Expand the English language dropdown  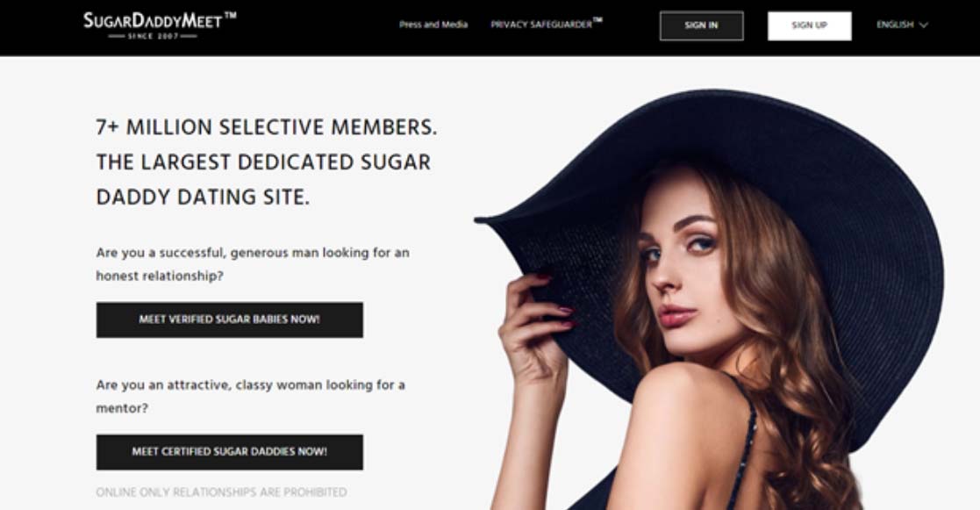point(902,25)
